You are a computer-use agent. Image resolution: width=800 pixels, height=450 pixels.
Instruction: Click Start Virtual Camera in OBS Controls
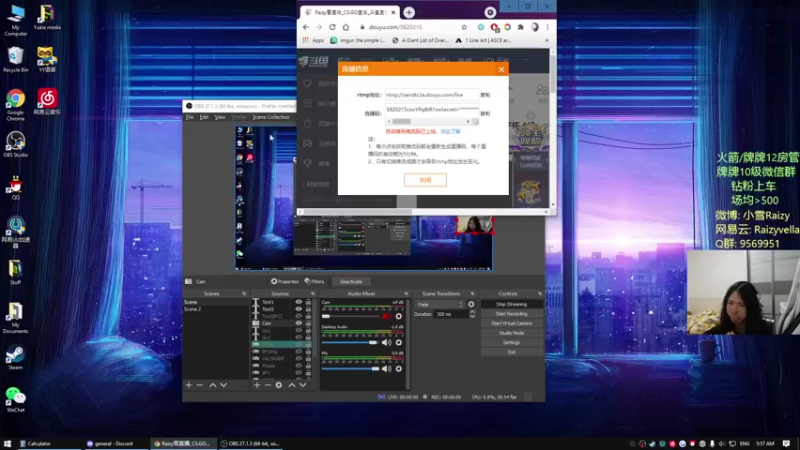511,323
